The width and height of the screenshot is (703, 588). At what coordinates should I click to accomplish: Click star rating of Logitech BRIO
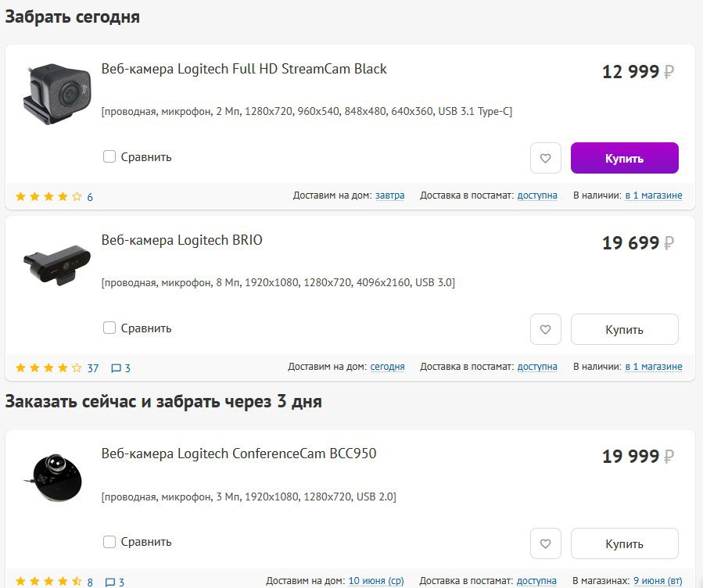[x=48, y=367]
